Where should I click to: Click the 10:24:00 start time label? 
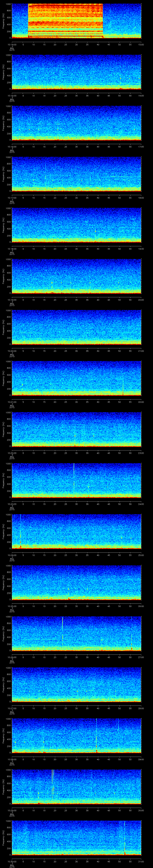[x=12, y=555]
